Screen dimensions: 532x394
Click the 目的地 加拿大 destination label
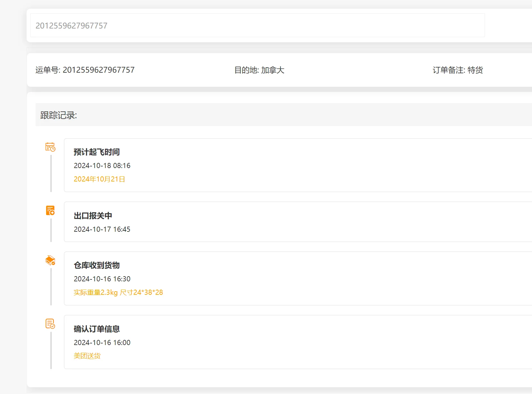(259, 70)
